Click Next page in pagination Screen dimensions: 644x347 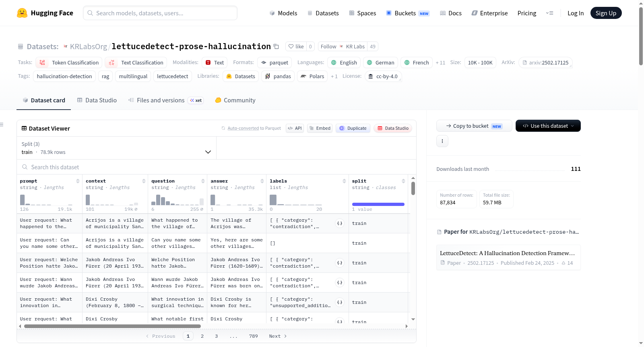pyautogui.click(x=278, y=336)
